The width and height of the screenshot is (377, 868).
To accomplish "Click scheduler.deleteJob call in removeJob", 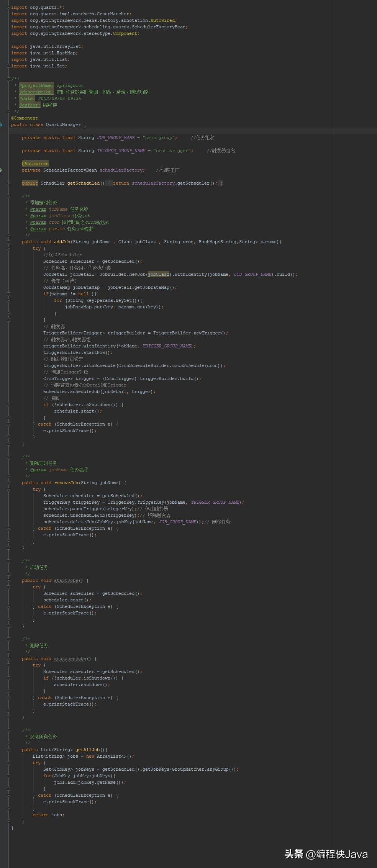I will tap(124, 522).
